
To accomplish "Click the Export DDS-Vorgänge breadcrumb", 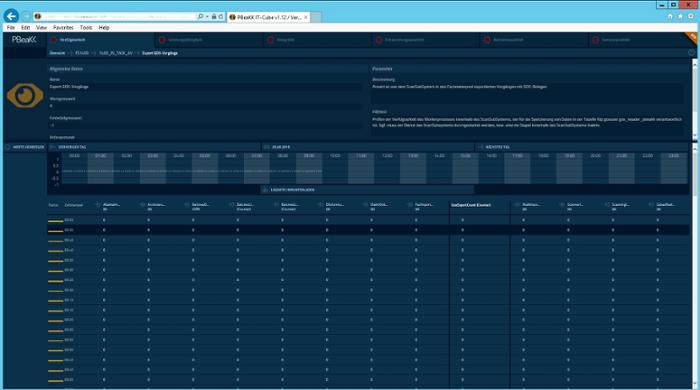I will (x=160, y=53).
